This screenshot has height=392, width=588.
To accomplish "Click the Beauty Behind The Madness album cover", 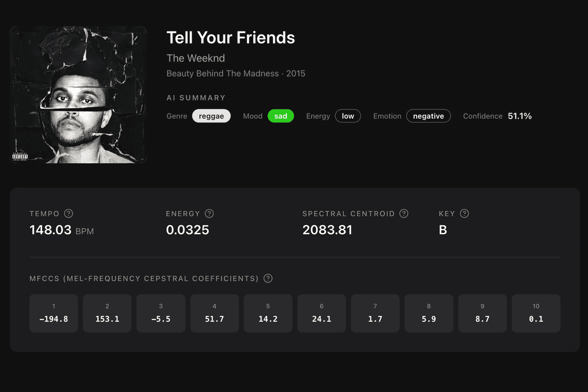I will pyautogui.click(x=78, y=95).
